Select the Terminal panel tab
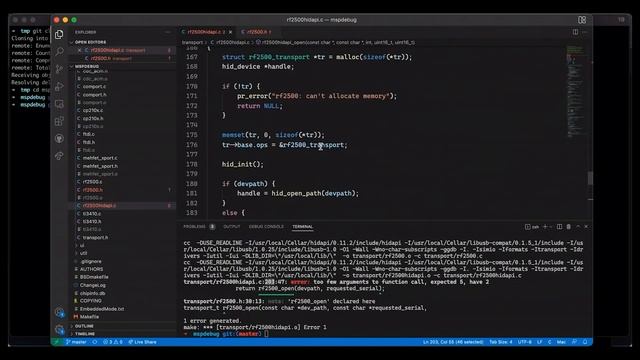Viewport: 640px width, 360px height. point(302,227)
